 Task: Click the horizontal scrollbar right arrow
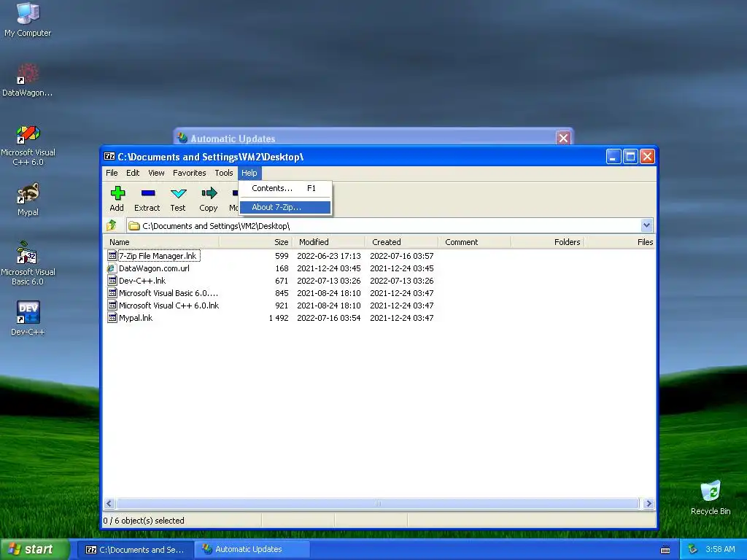tap(649, 503)
